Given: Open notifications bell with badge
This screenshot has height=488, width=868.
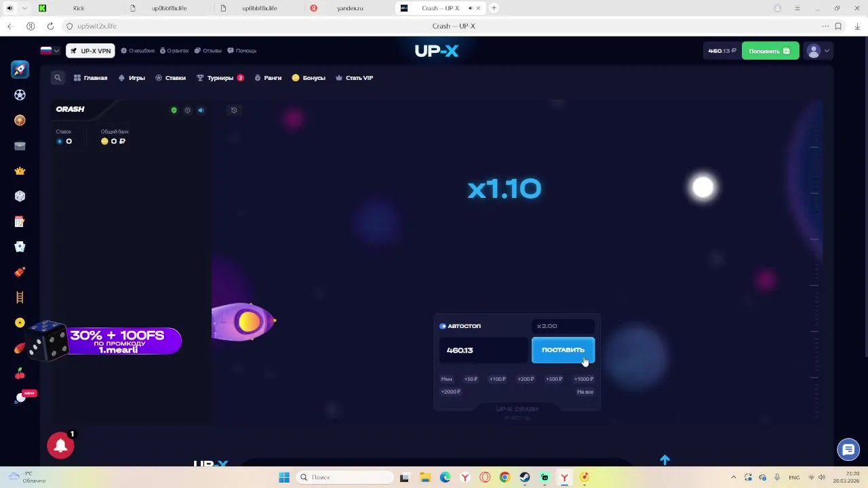Looking at the screenshot, I should (x=60, y=445).
